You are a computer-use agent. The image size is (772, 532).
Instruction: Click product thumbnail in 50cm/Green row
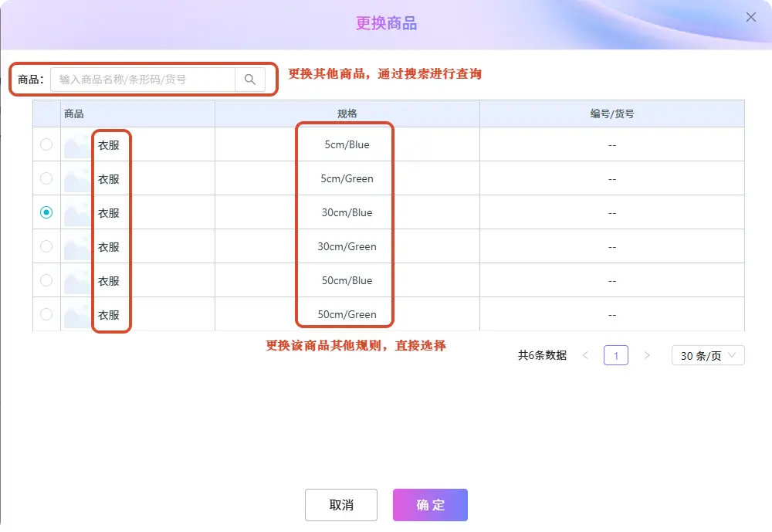78,315
